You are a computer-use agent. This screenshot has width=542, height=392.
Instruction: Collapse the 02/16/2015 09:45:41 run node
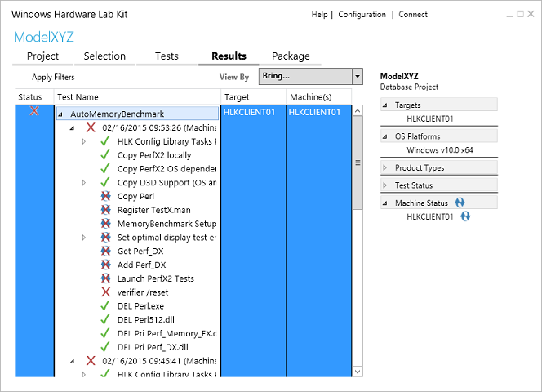pos(72,361)
